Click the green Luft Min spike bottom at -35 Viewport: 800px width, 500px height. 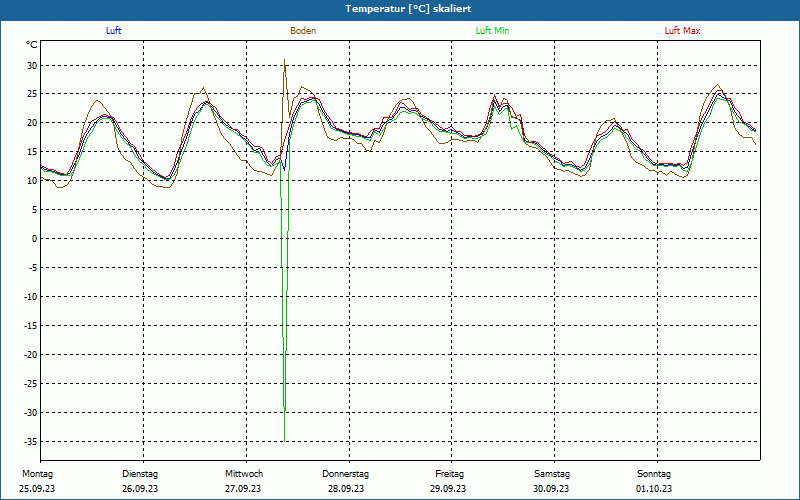pyautogui.click(x=284, y=440)
